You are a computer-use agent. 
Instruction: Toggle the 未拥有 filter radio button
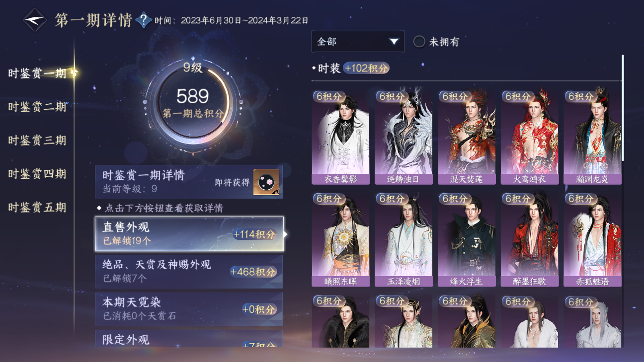pos(419,42)
